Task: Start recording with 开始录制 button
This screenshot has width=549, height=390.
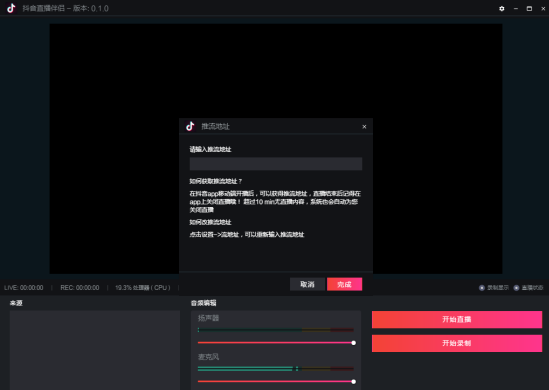Action: [457, 343]
